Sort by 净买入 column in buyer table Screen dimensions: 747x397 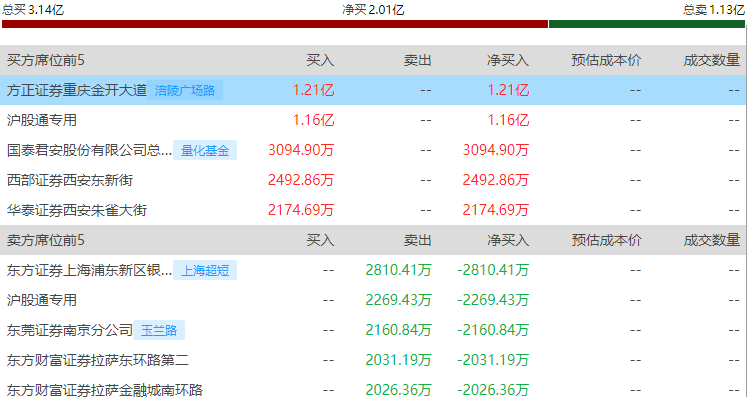[508, 61]
